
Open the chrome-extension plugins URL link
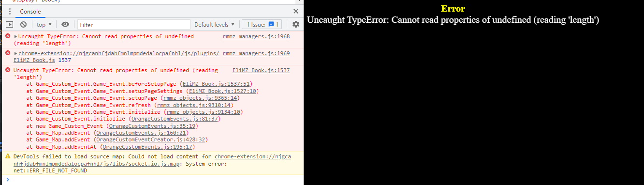pos(119,53)
